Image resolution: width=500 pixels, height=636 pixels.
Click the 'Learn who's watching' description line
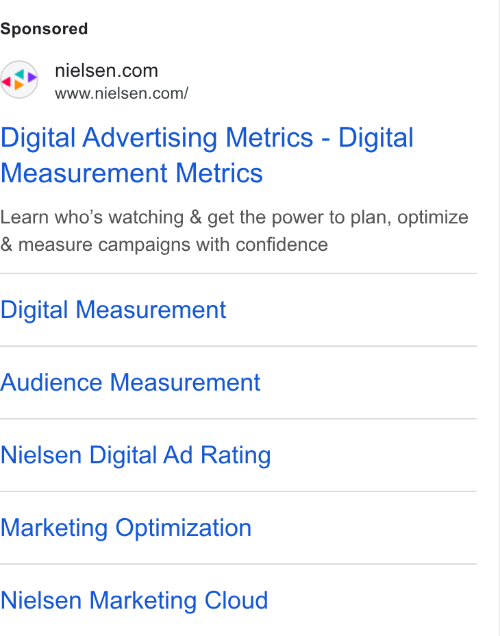click(234, 217)
